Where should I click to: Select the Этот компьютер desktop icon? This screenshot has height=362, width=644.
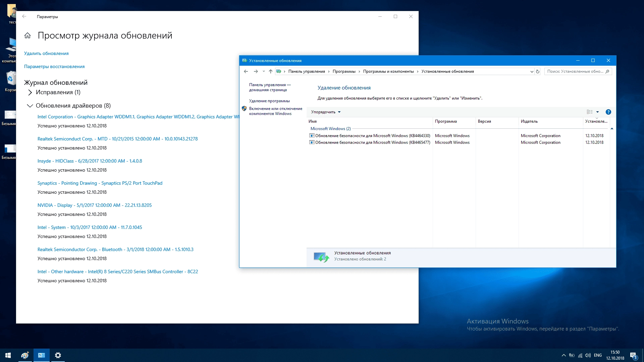pyautogui.click(x=10, y=50)
